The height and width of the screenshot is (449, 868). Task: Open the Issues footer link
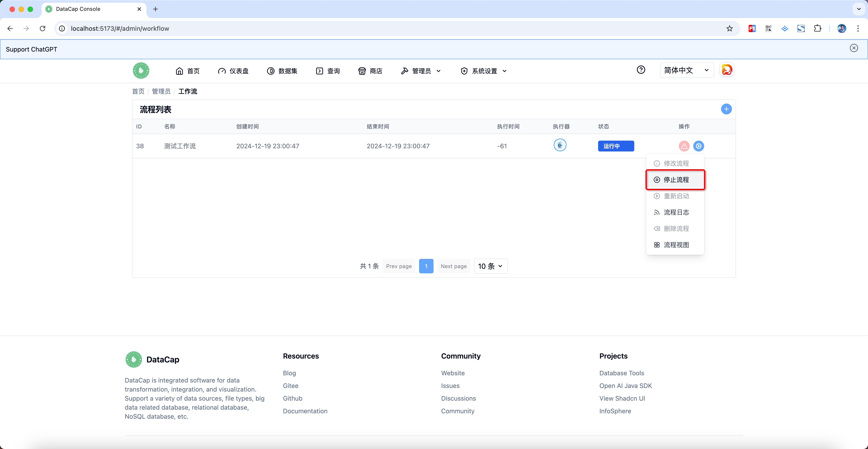tap(450, 386)
